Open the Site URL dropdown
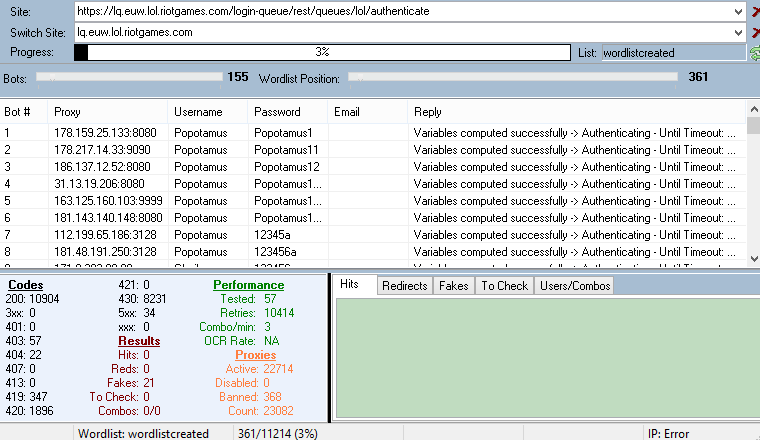The width and height of the screenshot is (760, 440). (738, 12)
